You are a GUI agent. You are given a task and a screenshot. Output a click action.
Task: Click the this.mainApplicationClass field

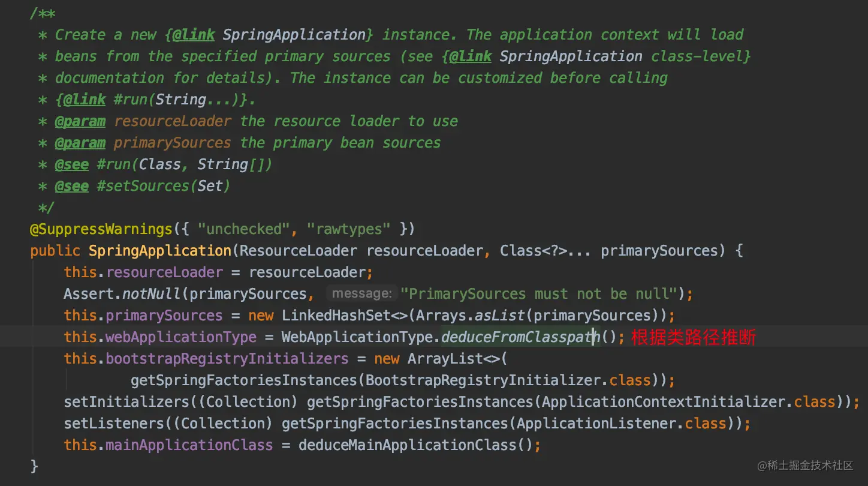point(168,445)
